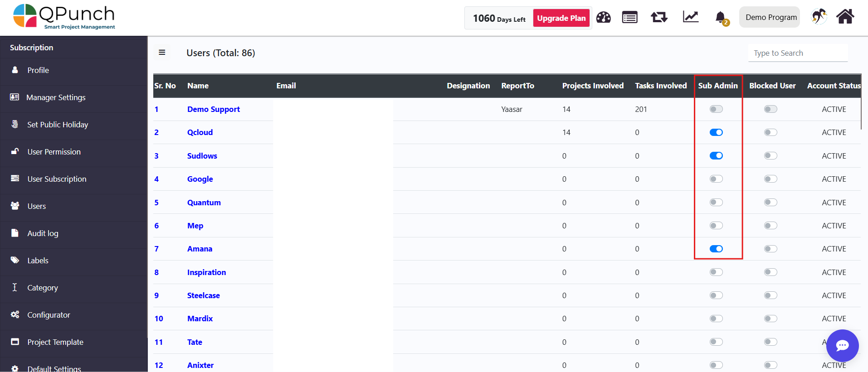Open User Permission in sidebar

(x=54, y=152)
